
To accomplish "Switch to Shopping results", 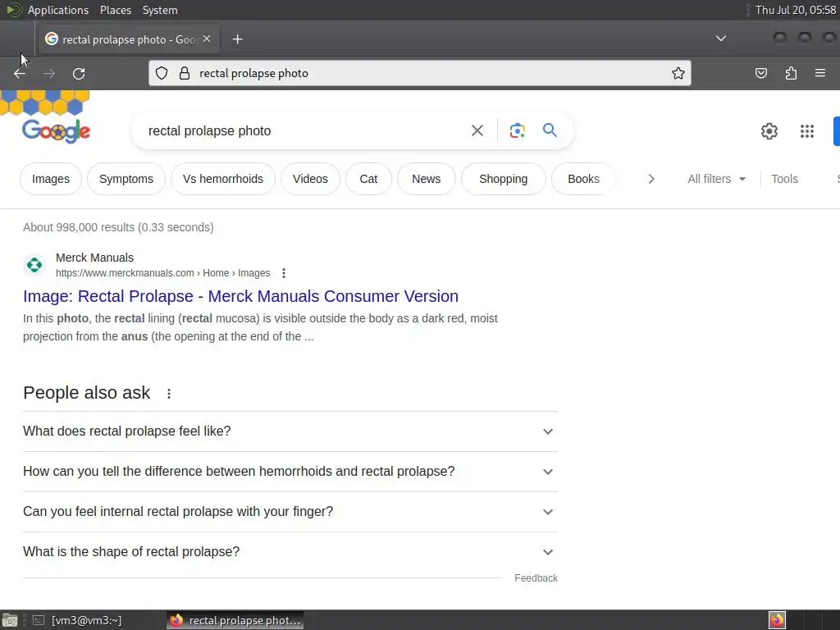I will point(503,179).
